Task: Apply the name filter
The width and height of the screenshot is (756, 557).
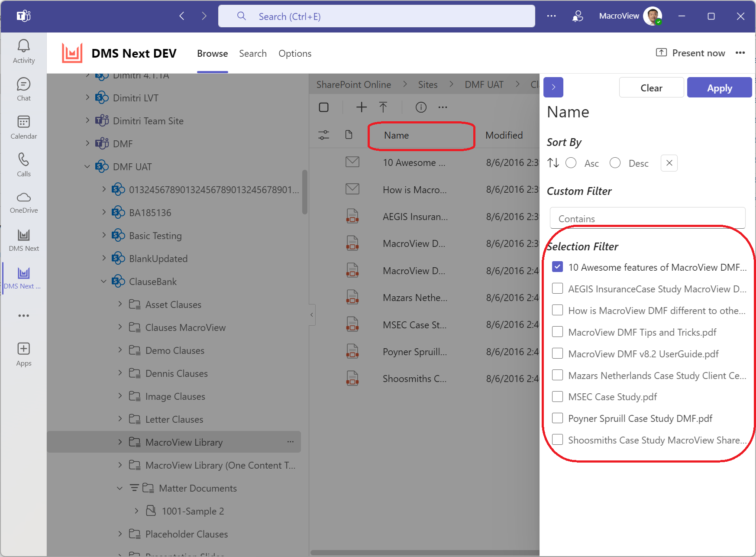Action: coord(719,87)
